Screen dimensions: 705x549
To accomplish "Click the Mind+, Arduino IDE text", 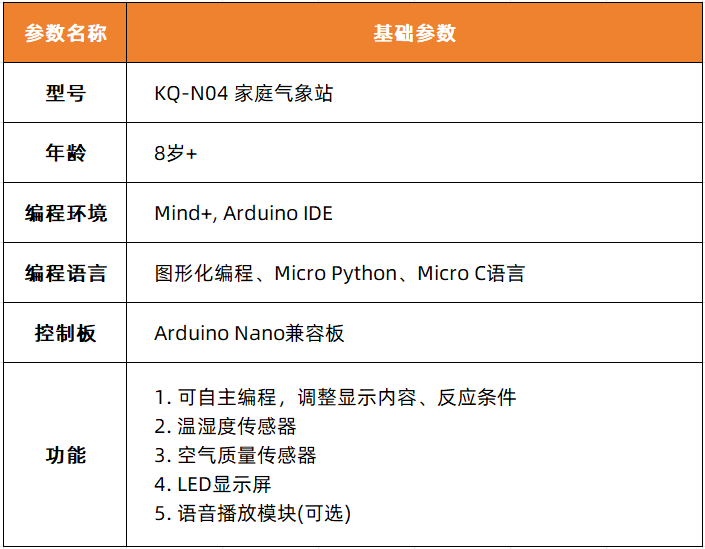I will pyautogui.click(x=243, y=213).
